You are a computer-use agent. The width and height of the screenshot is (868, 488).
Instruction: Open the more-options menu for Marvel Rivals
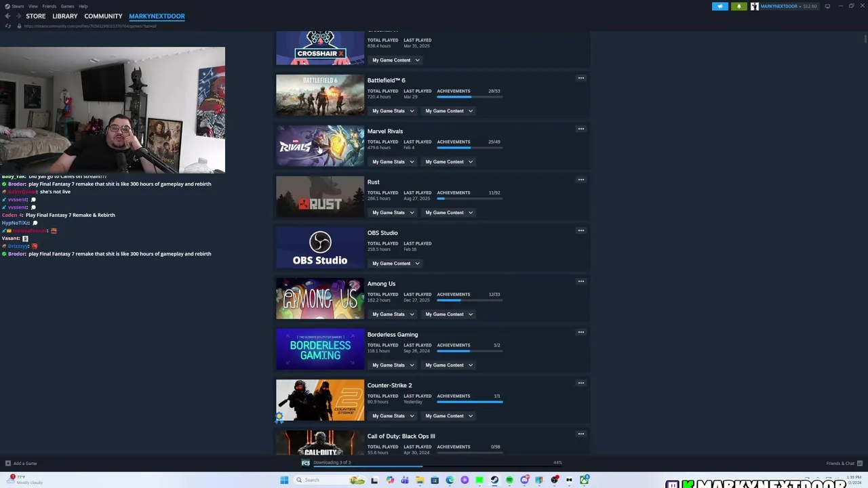point(580,129)
